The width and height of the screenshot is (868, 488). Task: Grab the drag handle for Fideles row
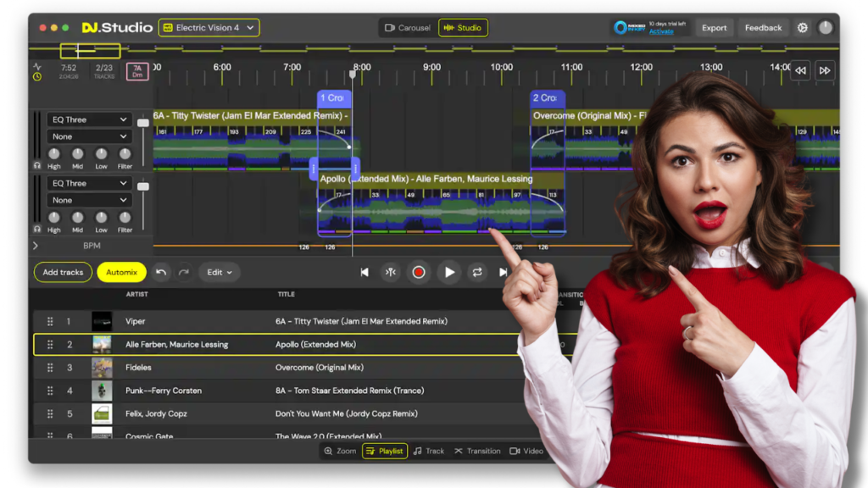pos(50,368)
